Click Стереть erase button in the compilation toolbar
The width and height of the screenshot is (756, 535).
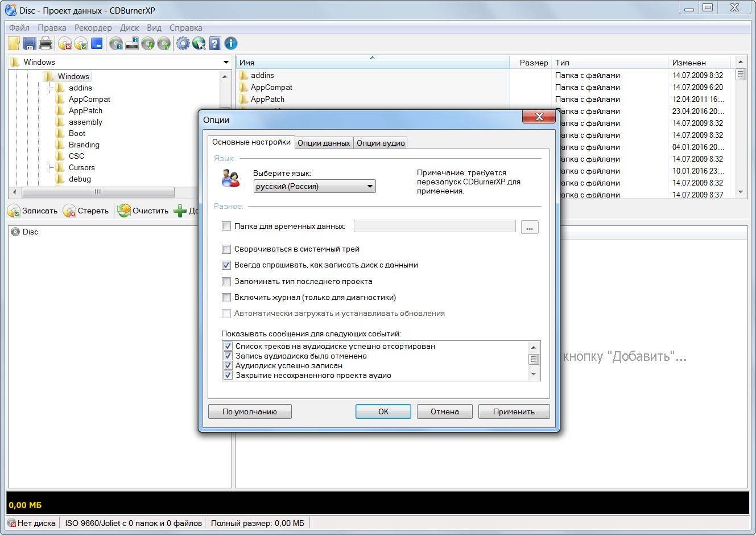tap(86, 211)
